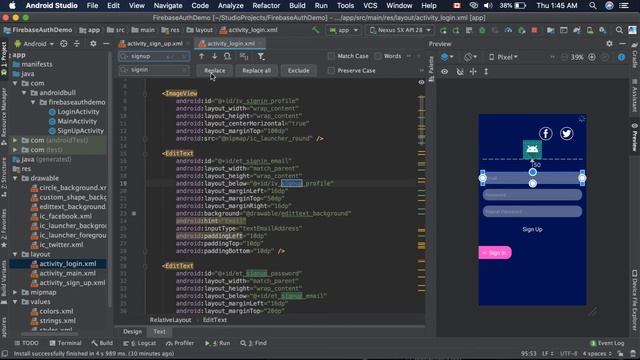
Task: Click the Android launcher image in preview
Action: click(532, 149)
